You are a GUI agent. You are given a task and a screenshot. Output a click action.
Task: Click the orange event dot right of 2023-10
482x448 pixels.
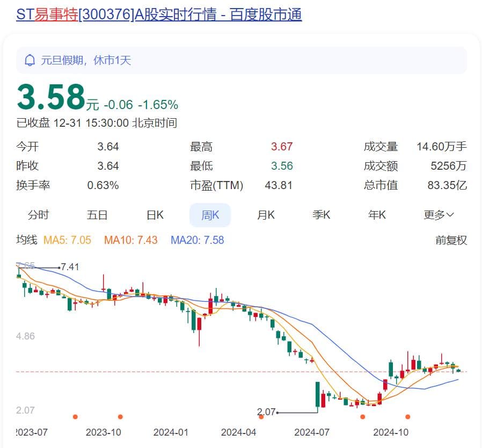pos(120,417)
